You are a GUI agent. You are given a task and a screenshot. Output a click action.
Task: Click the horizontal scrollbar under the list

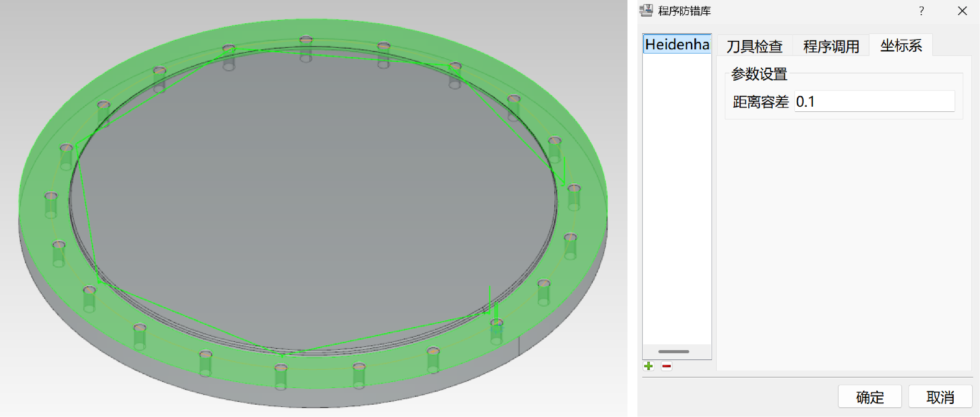coord(673,352)
